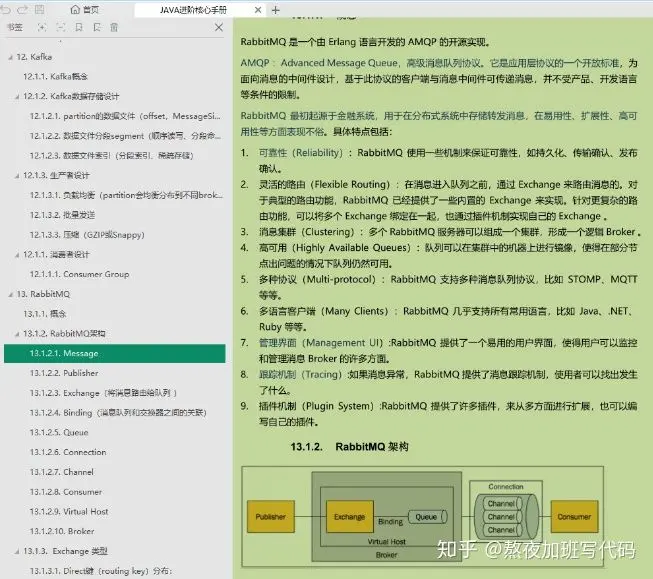The height and width of the screenshot is (579, 653).
Task: Click the 书签 panel label
Action: click(15, 27)
